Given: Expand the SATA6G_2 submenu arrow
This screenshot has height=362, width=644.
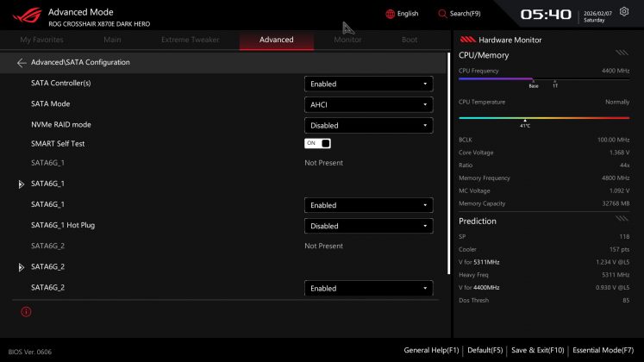Looking at the screenshot, I should (22, 267).
